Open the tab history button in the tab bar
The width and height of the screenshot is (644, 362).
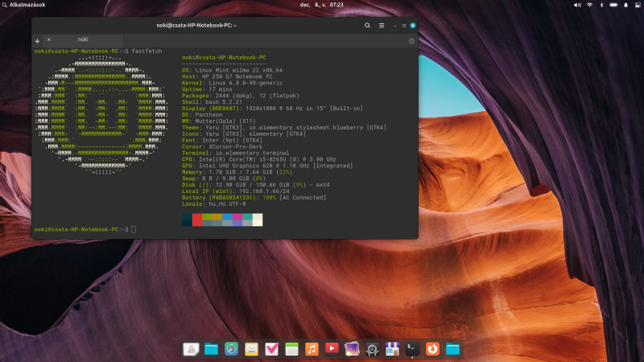(411, 41)
